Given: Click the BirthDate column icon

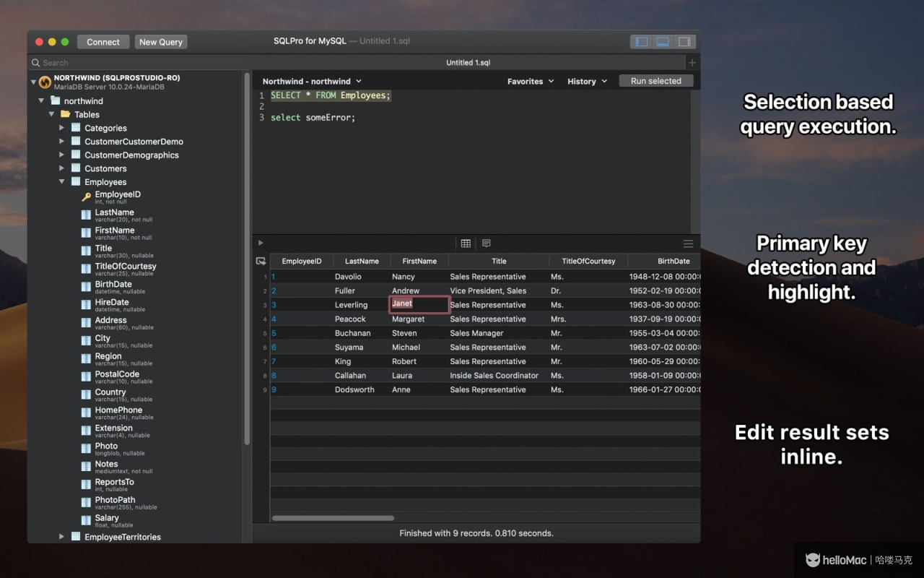Looking at the screenshot, I should click(86, 287).
